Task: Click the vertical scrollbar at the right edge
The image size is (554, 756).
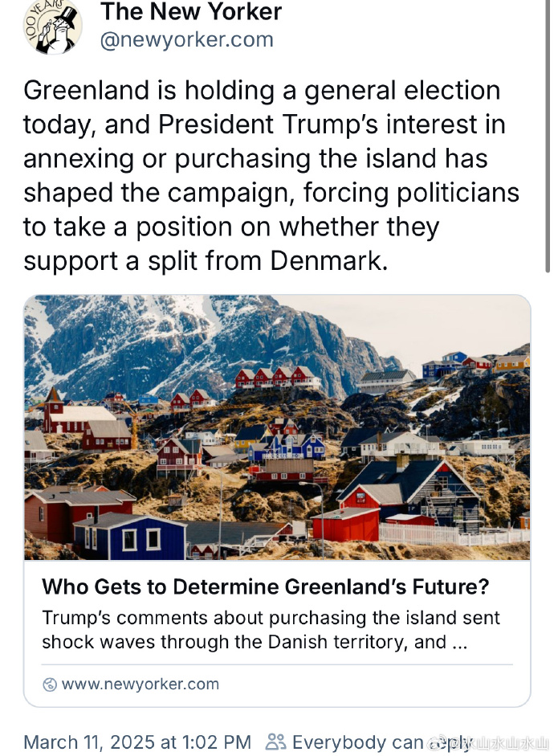Action: 548,137
